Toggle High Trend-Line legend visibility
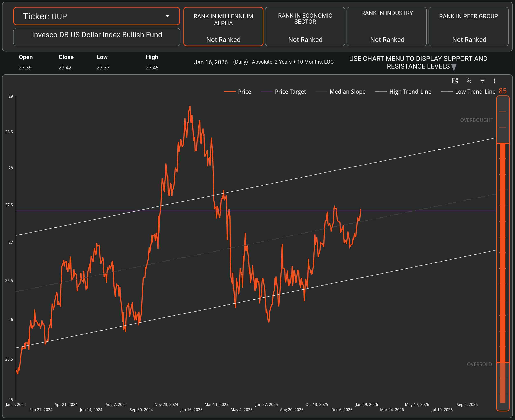 [410, 92]
